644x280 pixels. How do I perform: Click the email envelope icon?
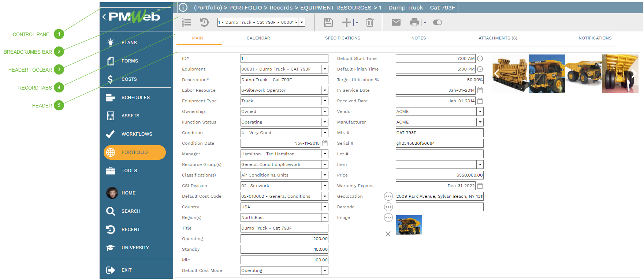pos(396,23)
